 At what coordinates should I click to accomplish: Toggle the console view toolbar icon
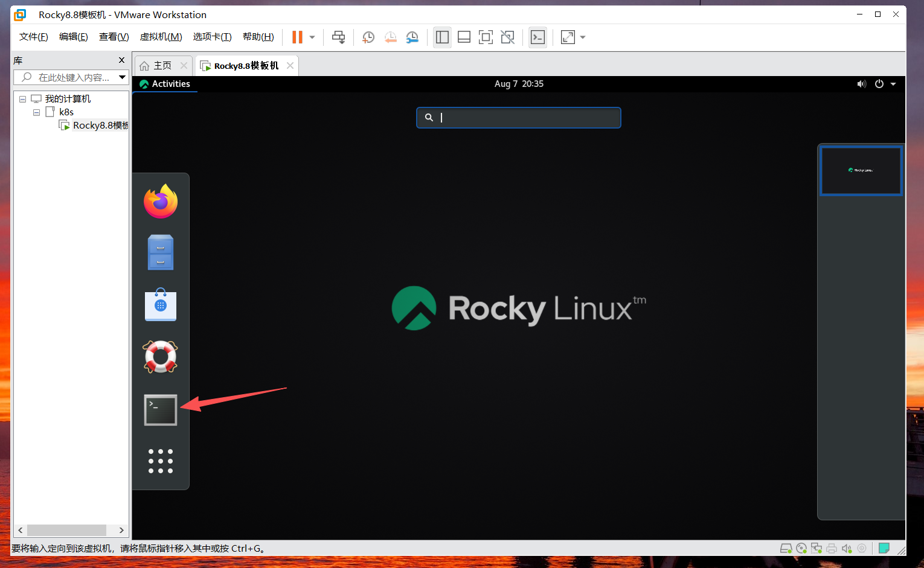click(537, 37)
